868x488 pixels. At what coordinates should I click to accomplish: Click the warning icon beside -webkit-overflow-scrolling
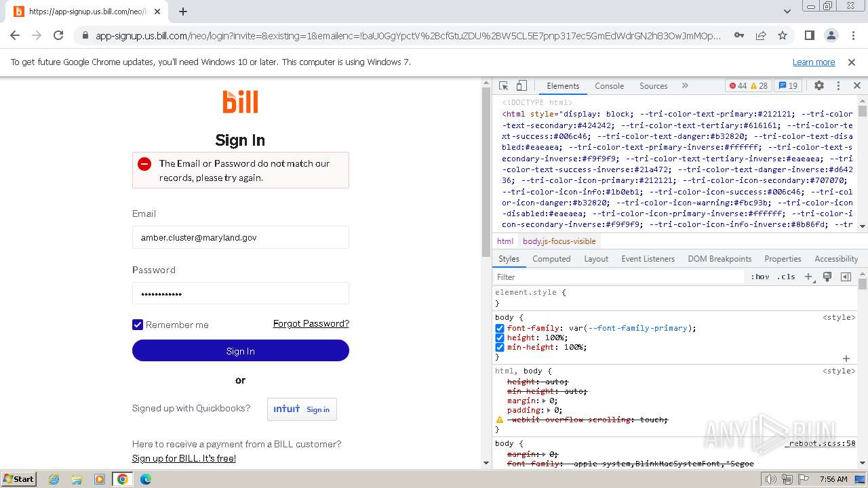coord(500,420)
